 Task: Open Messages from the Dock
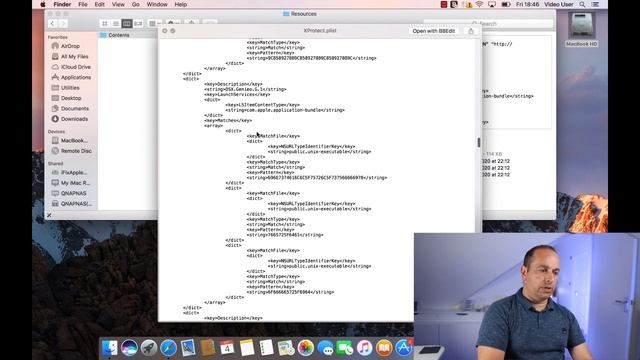[x=325, y=348]
